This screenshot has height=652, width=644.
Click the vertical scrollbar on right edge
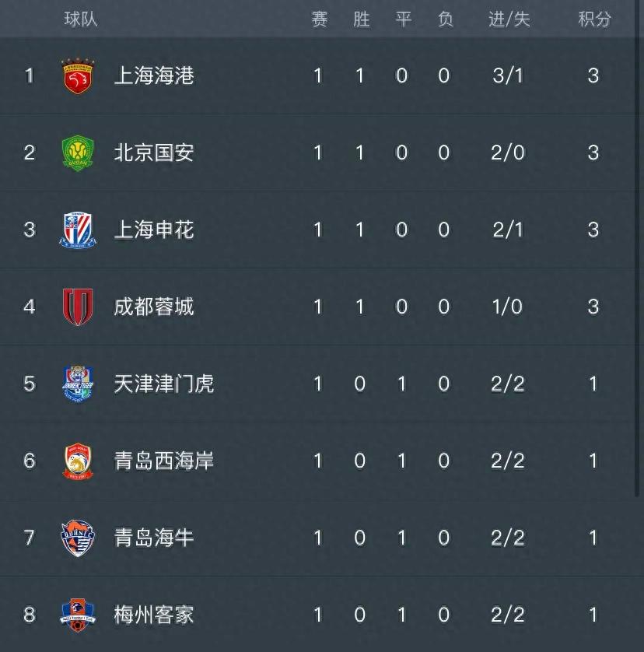click(637, 250)
